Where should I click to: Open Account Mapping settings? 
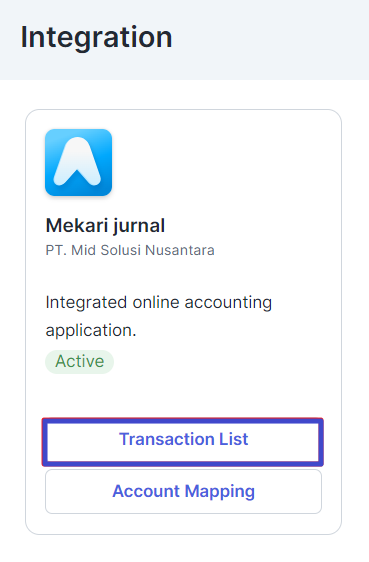[183, 491]
